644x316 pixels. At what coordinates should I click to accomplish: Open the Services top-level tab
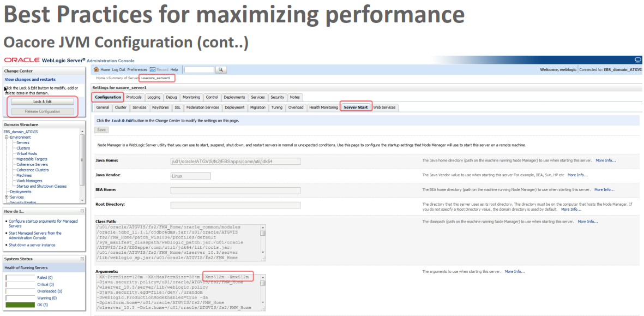258,97
